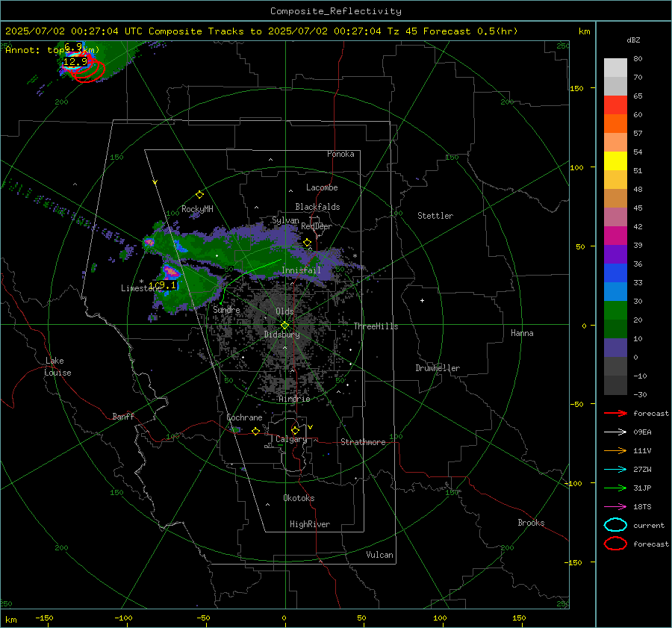Image resolution: width=672 pixels, height=628 pixels.
Task: Click the cyan 27ZW arrow legend icon
Action: click(x=615, y=470)
